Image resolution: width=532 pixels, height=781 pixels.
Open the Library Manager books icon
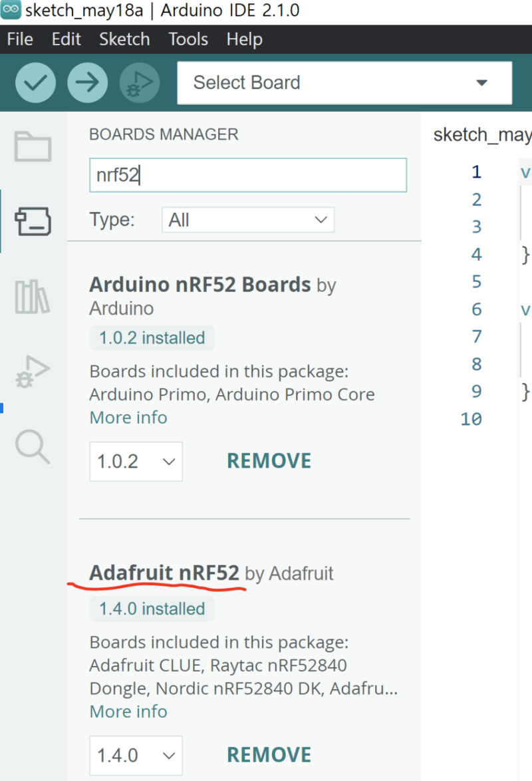pyautogui.click(x=33, y=296)
